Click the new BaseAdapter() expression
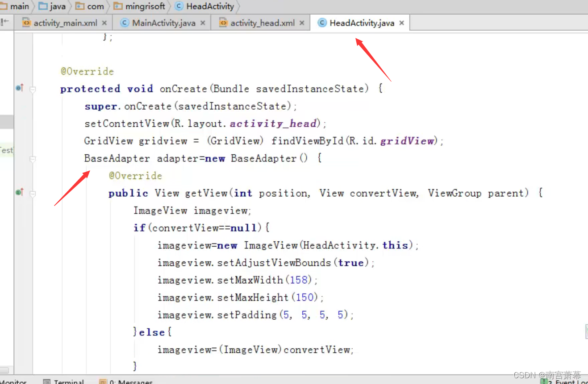 (256, 158)
